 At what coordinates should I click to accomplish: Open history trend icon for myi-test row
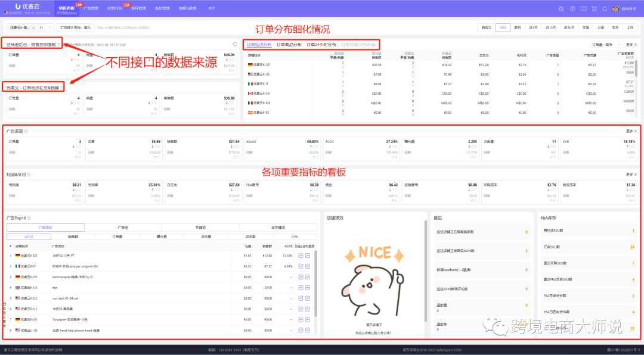pyautogui.click(x=301, y=298)
